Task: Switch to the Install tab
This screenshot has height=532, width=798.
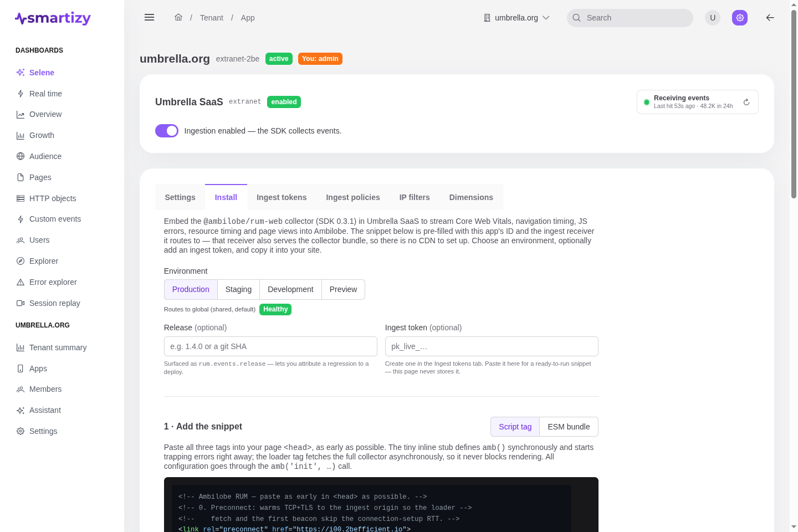Action: (x=226, y=197)
